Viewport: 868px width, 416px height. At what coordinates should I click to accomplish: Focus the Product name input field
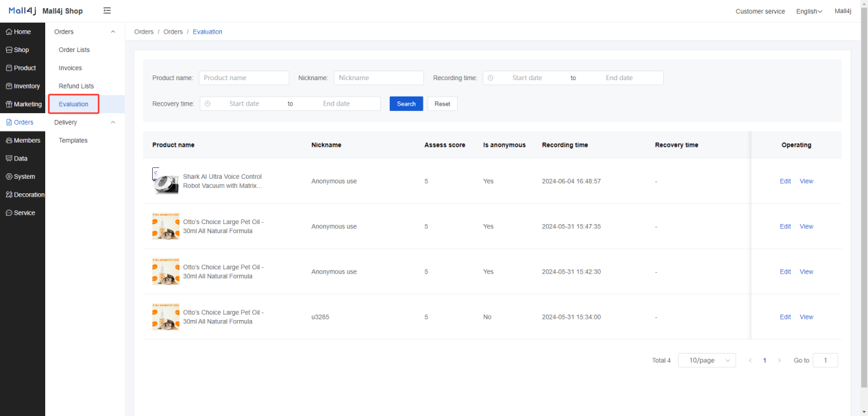pos(244,78)
